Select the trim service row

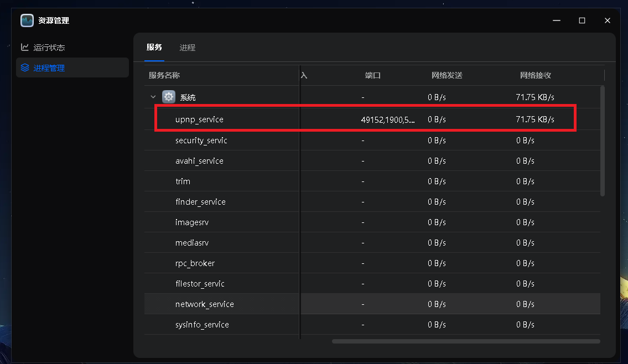tap(183, 181)
